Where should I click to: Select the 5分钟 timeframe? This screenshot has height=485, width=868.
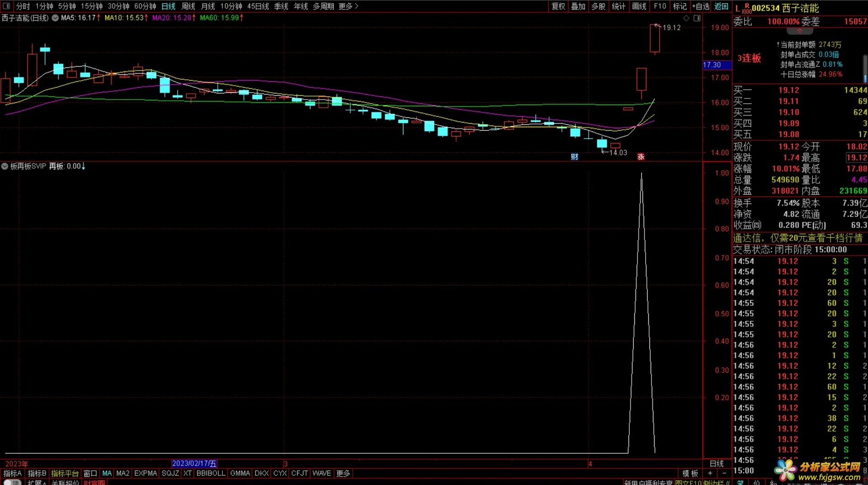67,6
